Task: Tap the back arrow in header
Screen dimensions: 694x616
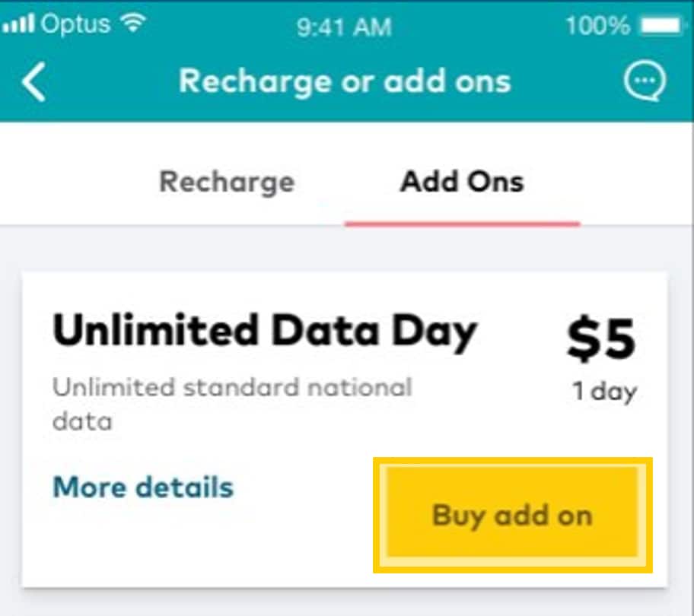Action: (x=34, y=82)
